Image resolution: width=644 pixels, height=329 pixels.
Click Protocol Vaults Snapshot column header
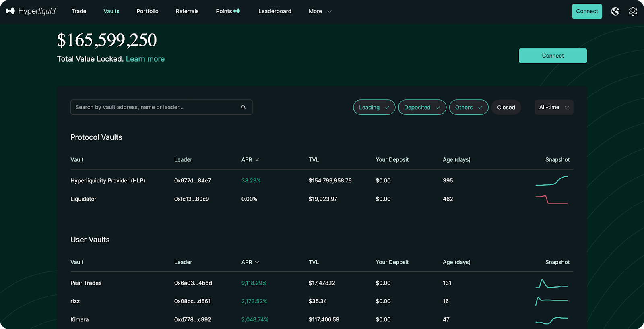[557, 160]
